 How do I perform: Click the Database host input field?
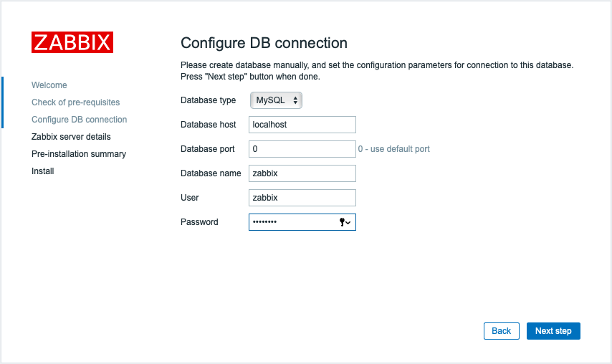[302, 125]
